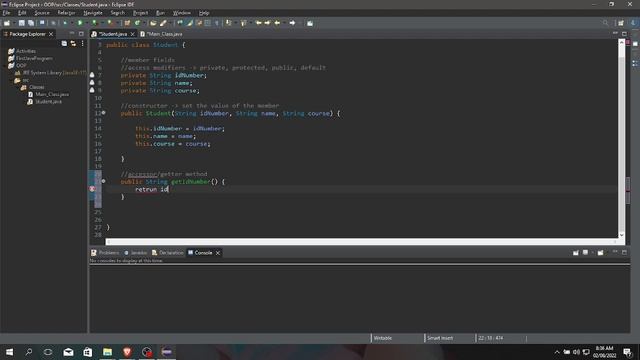The width and height of the screenshot is (640, 360).
Task: Click the Save toolbar icon
Action: pos(22,23)
